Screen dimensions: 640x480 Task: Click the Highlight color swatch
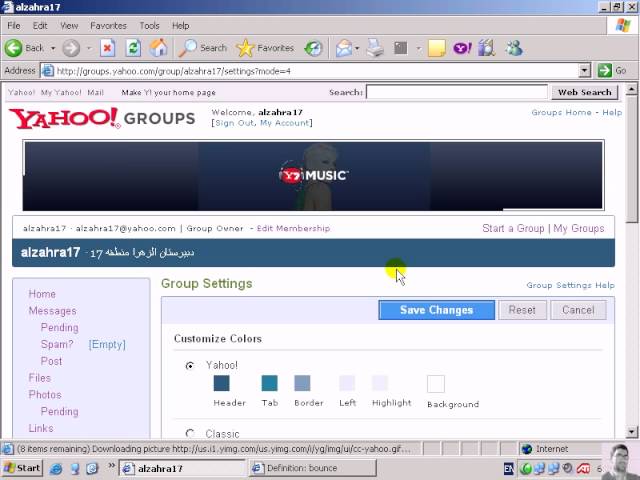click(380, 383)
